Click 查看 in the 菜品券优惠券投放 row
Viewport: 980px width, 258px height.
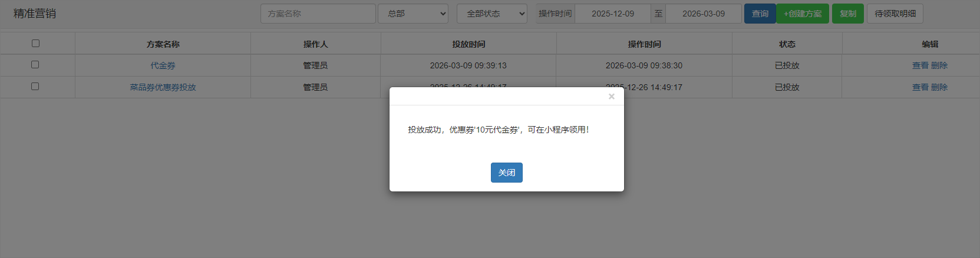920,87
